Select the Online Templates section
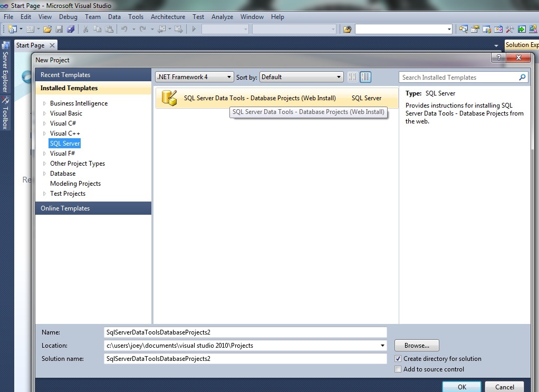Screen dimensions: 539x392 point(93,208)
